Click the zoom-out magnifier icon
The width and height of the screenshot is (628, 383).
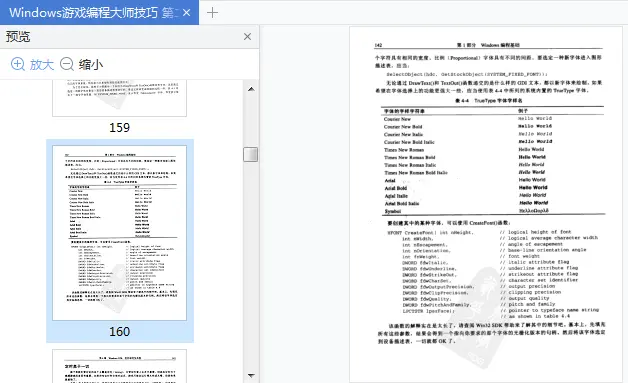[x=67, y=64]
